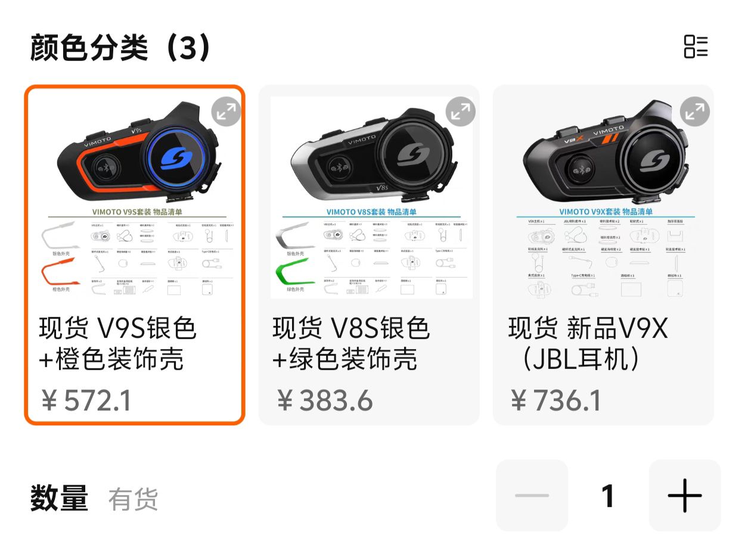Select the V9S silver plus orange shell option
The width and height of the screenshot is (751, 560).
pyautogui.click(x=135, y=255)
